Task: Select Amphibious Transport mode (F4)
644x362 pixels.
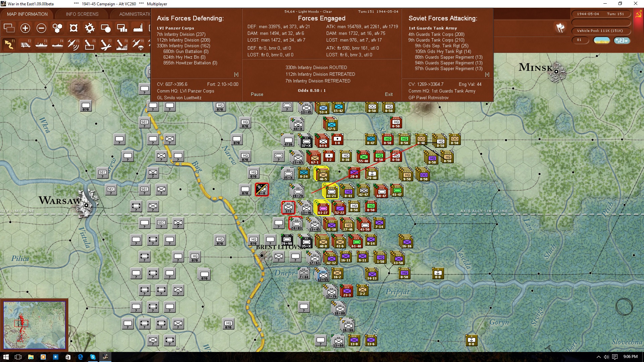Action: (x=57, y=44)
